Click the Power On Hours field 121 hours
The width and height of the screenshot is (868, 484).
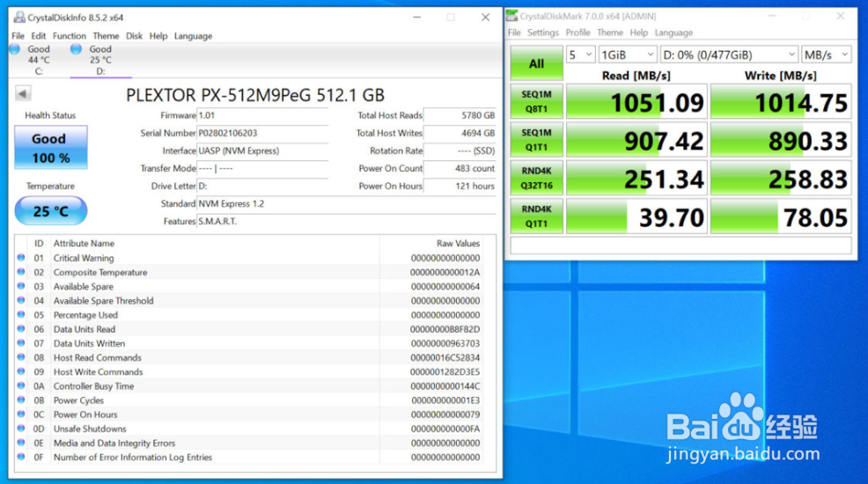pyautogui.click(x=460, y=186)
